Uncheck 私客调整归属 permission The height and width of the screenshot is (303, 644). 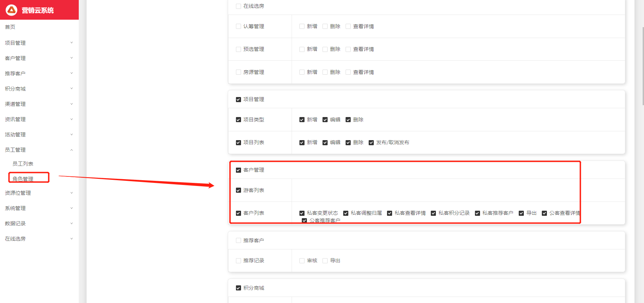click(346, 213)
